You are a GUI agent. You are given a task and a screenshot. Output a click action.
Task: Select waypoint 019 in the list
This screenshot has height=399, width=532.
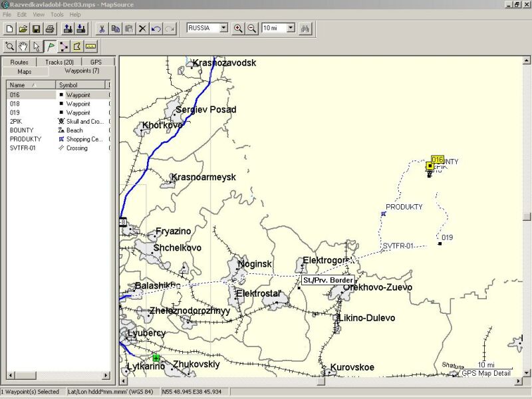tap(59, 112)
